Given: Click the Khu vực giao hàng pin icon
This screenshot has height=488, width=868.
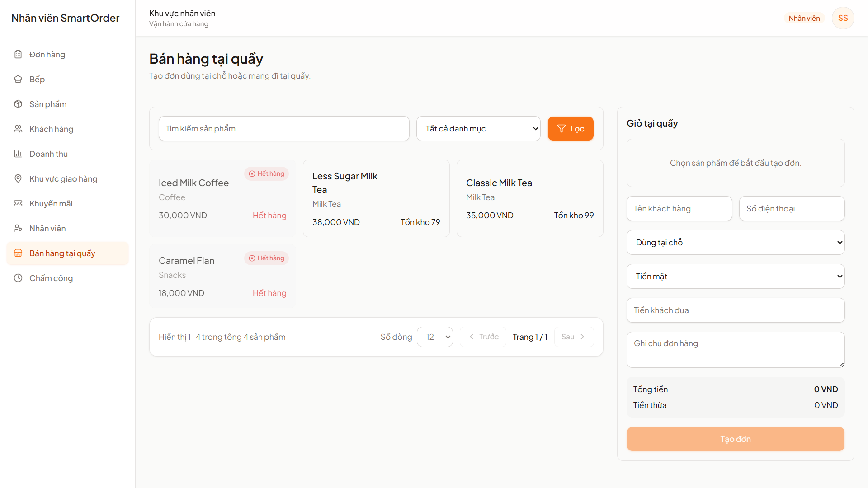Looking at the screenshot, I should click(18, 178).
